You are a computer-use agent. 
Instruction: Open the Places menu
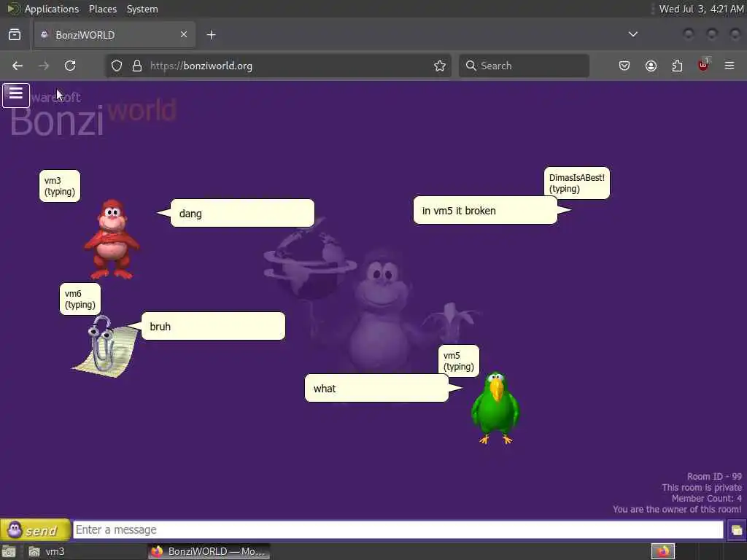pyautogui.click(x=103, y=9)
